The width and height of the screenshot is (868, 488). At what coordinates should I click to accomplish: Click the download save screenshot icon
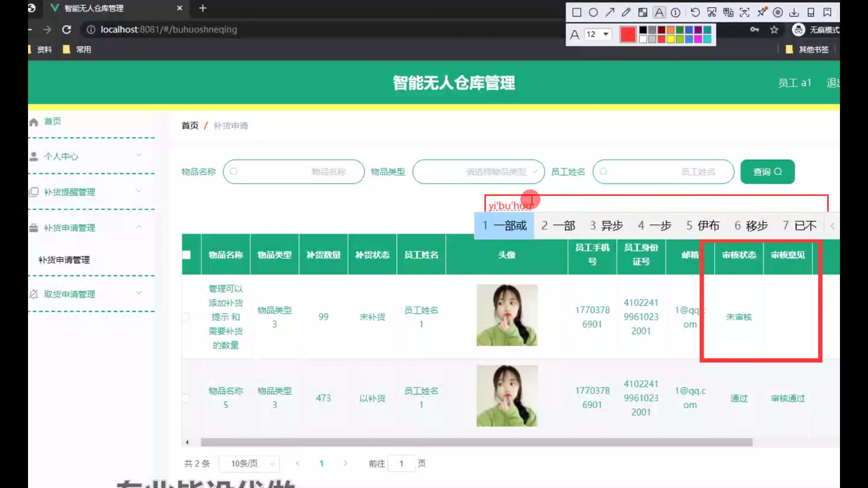point(794,12)
